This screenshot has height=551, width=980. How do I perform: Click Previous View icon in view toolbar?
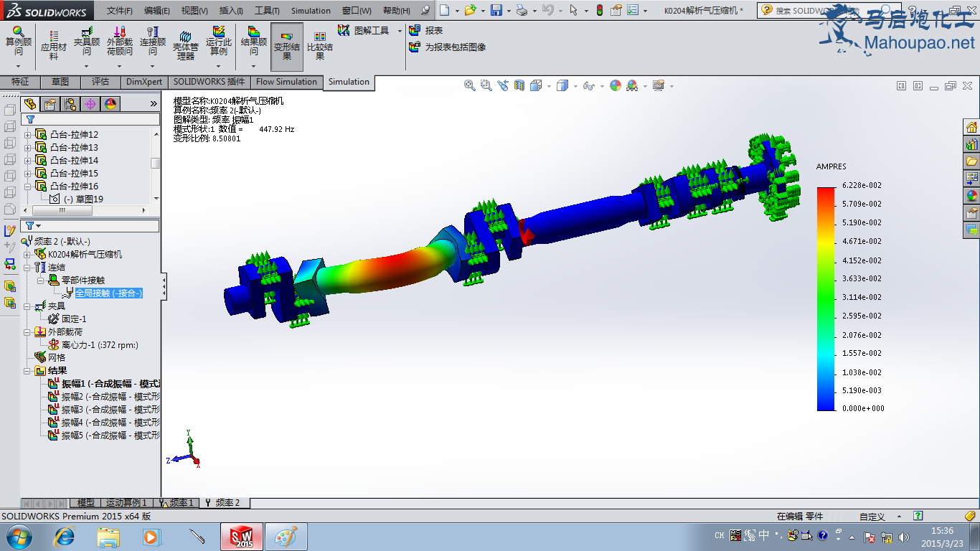(503, 85)
